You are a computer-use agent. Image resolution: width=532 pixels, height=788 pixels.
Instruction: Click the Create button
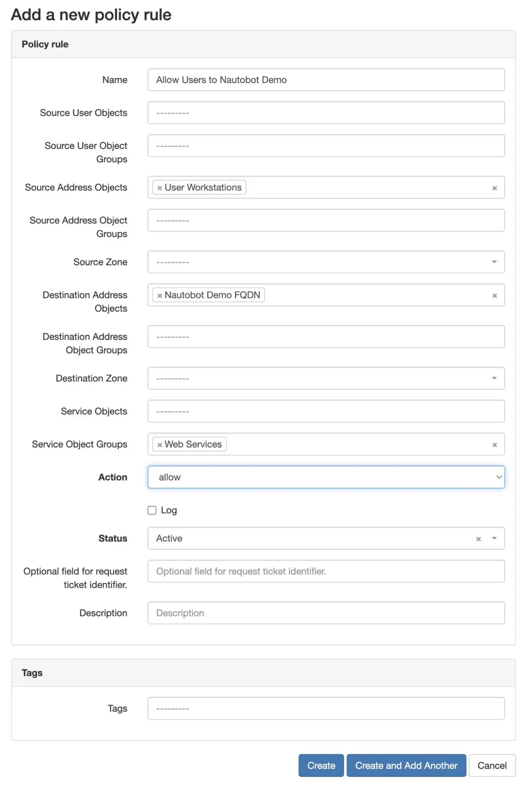321,765
